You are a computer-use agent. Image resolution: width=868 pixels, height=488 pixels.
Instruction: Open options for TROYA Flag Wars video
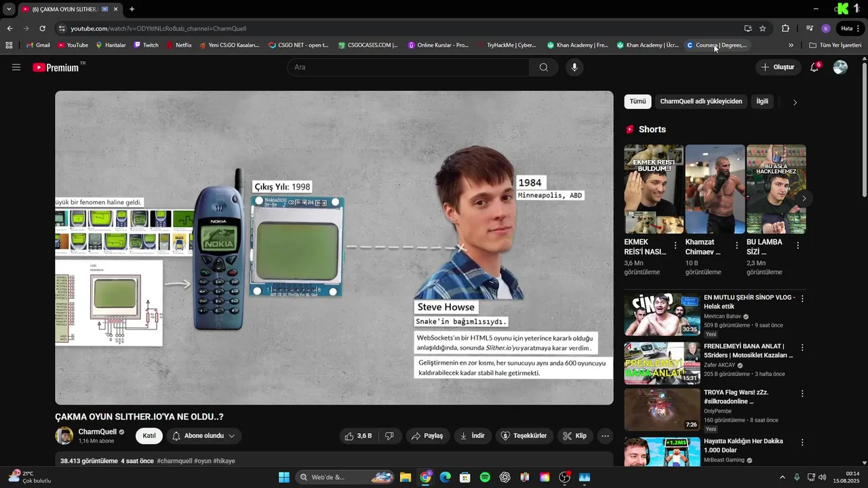[x=802, y=393]
